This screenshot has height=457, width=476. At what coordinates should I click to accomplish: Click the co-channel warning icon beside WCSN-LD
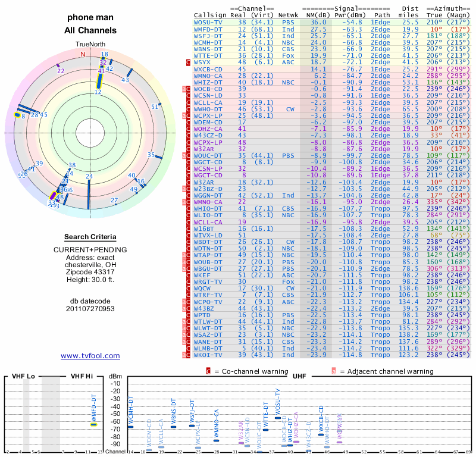[x=189, y=95]
